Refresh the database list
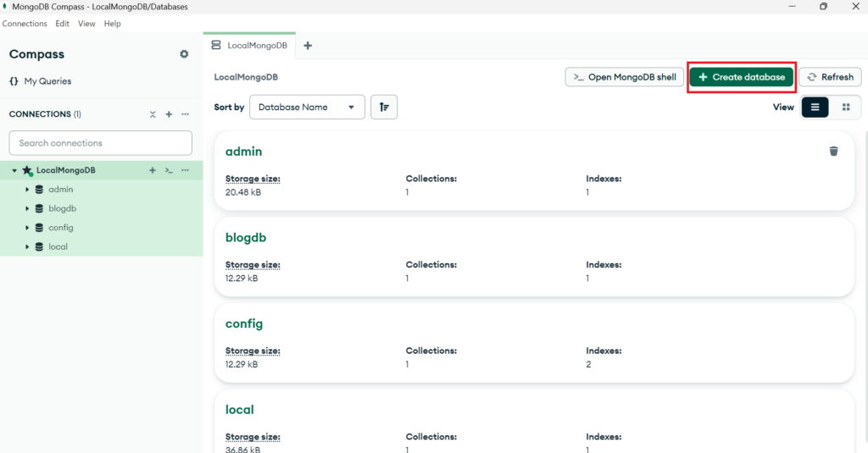The width and height of the screenshot is (868, 453). tap(830, 77)
